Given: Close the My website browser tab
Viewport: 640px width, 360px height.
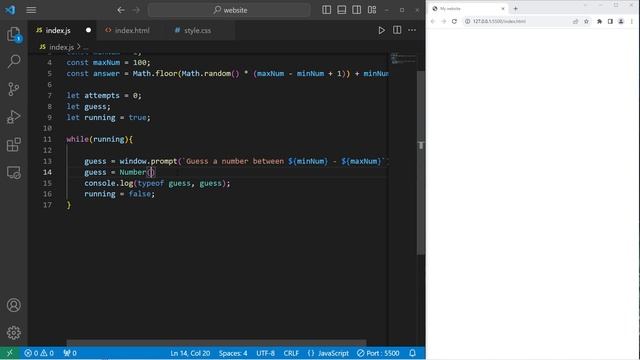Looking at the screenshot, I should click(x=503, y=9).
